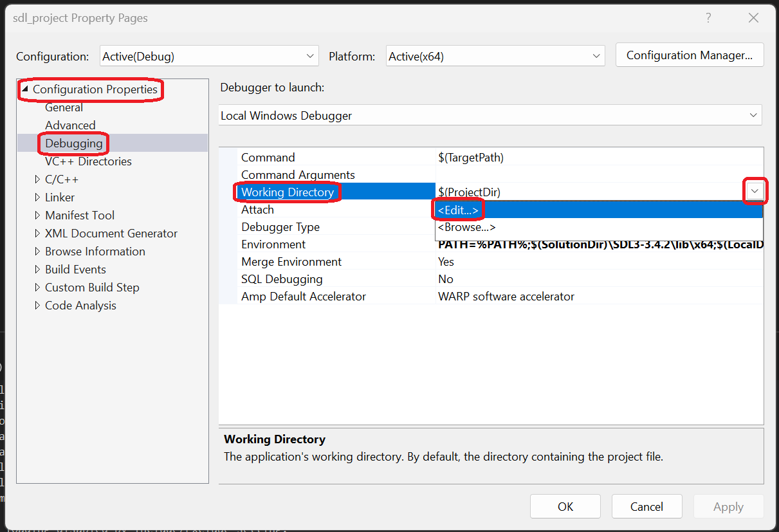Open the Configuration dropdown
The height and width of the screenshot is (532, 779).
(310, 56)
